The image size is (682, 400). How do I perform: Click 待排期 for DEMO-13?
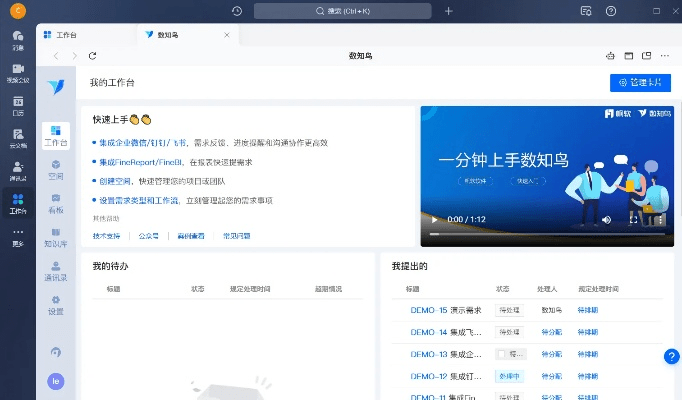tap(588, 354)
